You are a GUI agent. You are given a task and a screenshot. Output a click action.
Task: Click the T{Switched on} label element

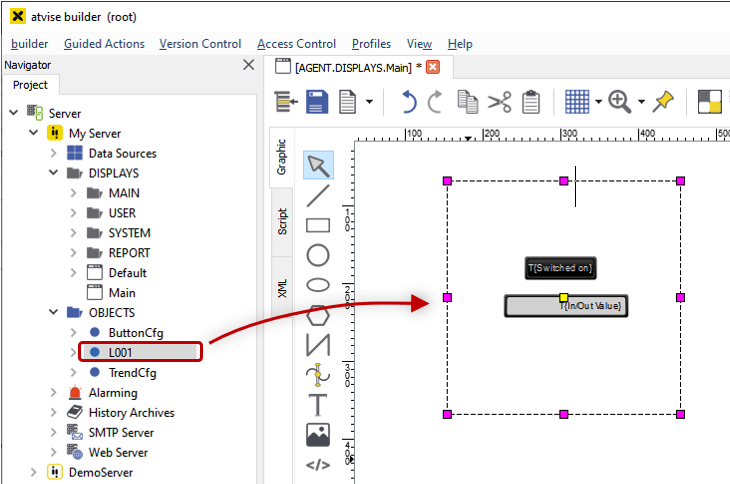[x=560, y=267]
